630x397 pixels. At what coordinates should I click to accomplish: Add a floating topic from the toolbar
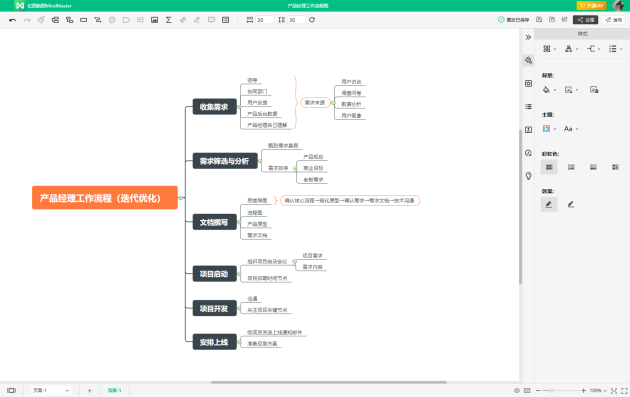point(84,20)
